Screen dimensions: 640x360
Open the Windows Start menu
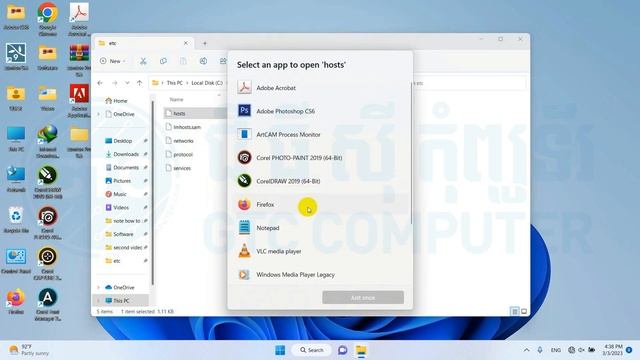pyautogui.click(x=280, y=350)
